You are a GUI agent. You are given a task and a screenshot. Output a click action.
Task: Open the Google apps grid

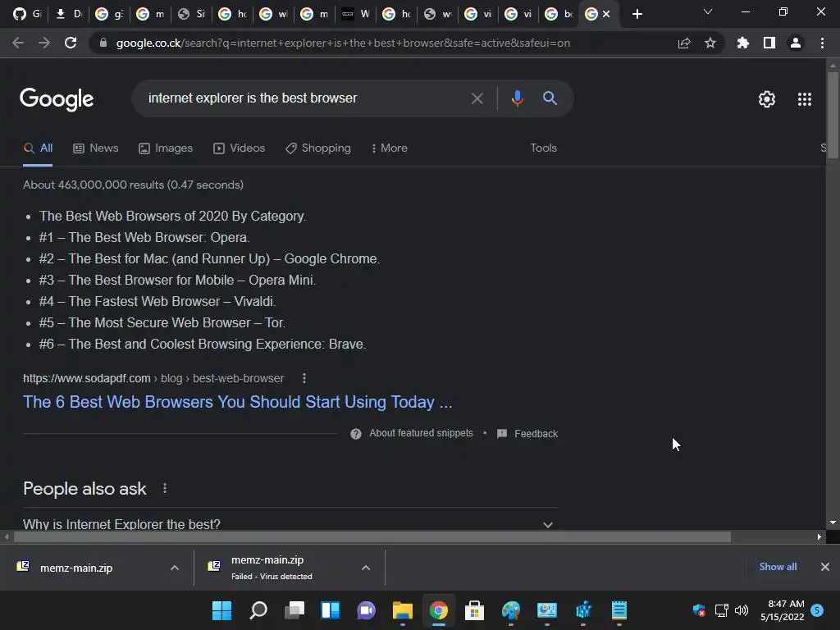tap(805, 99)
